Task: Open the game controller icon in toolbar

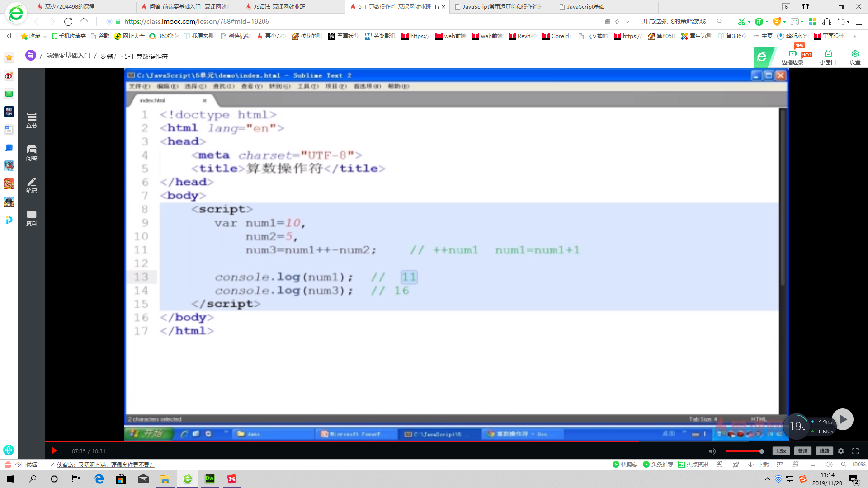Action: click(794, 22)
